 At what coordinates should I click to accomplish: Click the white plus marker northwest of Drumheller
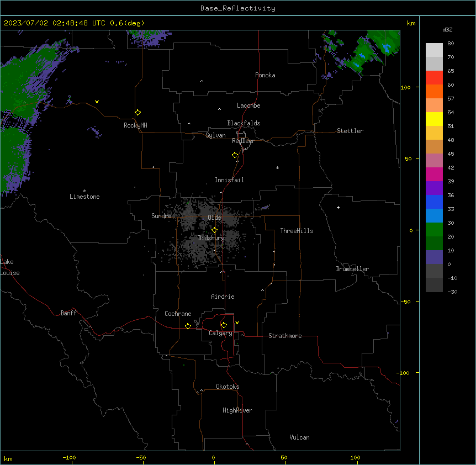pos(338,207)
